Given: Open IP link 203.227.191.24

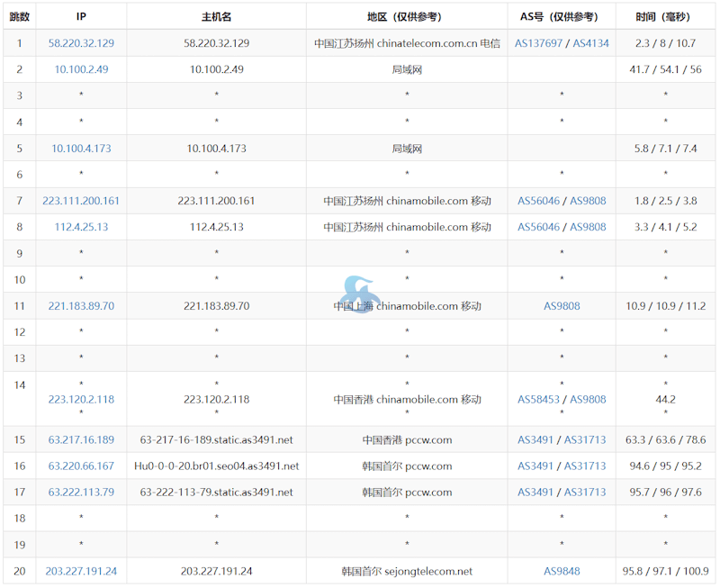Looking at the screenshot, I should pos(81,571).
